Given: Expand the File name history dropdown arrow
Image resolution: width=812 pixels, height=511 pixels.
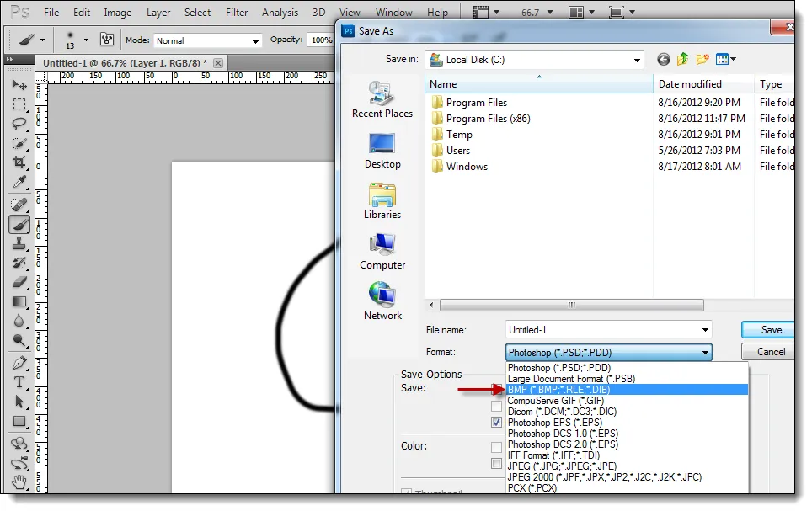Looking at the screenshot, I should click(x=705, y=330).
